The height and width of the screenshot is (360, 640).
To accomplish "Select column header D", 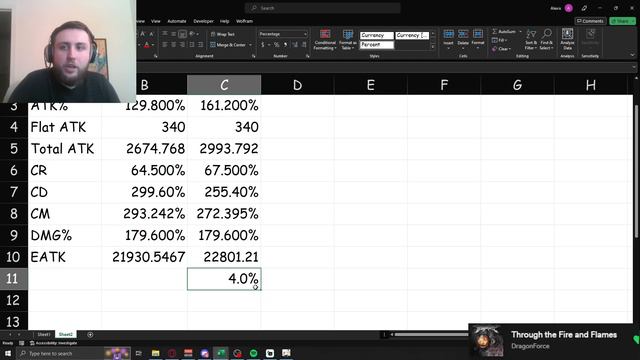I will [297, 85].
